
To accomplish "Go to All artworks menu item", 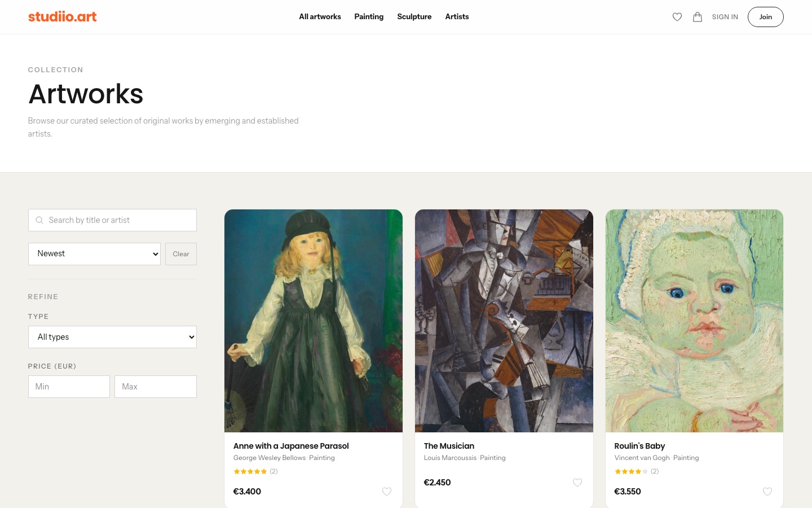I will click(320, 17).
